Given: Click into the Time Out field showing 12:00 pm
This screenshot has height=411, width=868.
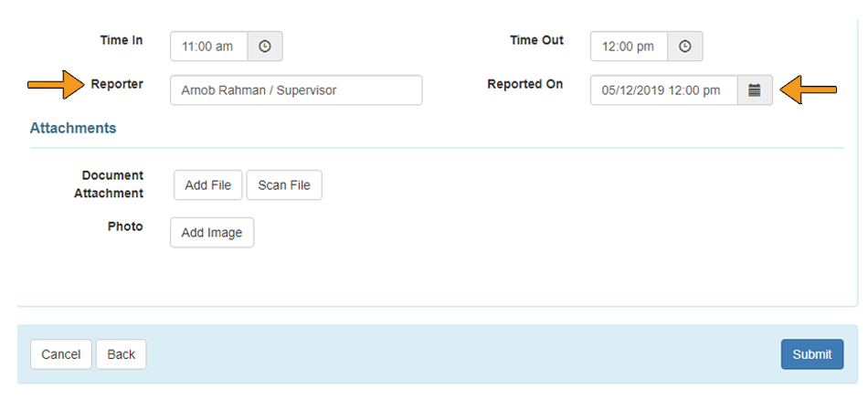Looking at the screenshot, I should (629, 47).
